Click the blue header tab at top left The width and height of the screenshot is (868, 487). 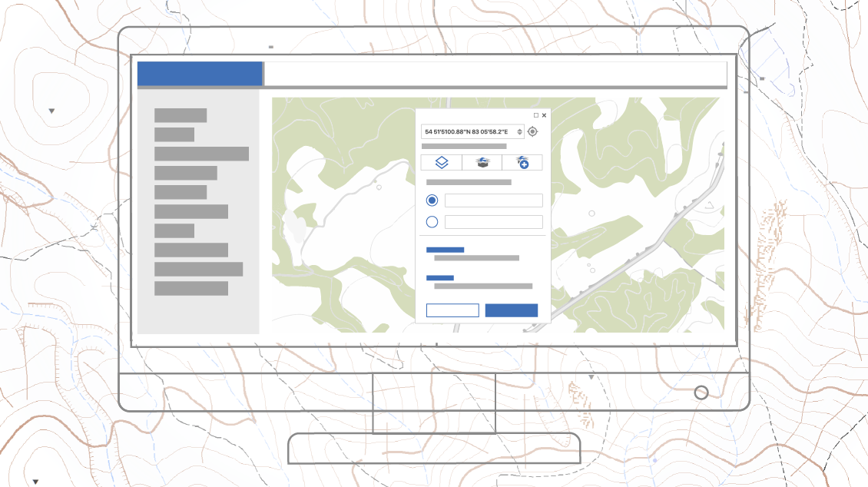click(200, 74)
